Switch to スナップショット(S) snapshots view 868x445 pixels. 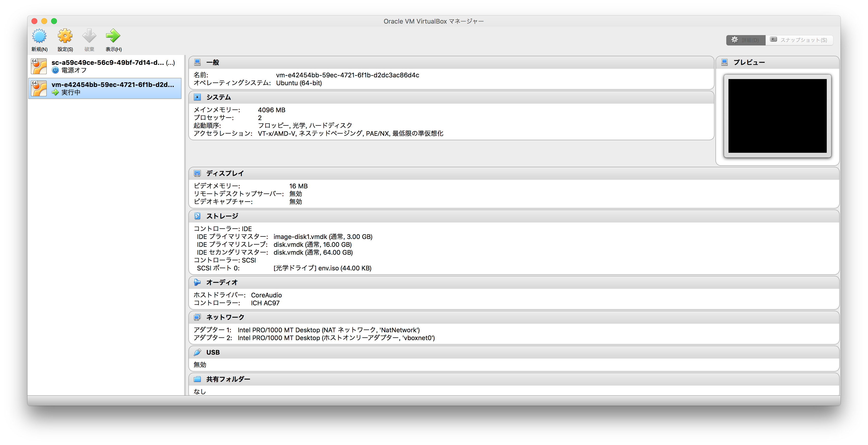pos(798,40)
